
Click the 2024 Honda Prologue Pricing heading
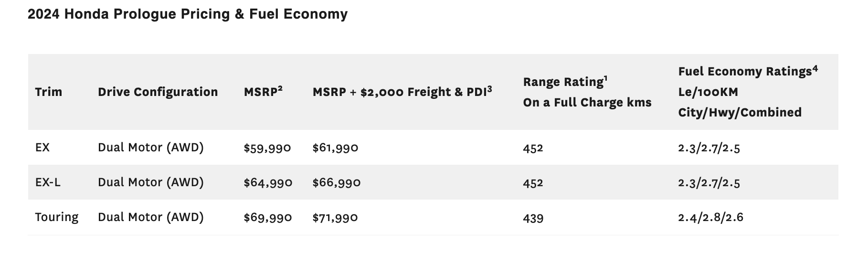[187, 14]
